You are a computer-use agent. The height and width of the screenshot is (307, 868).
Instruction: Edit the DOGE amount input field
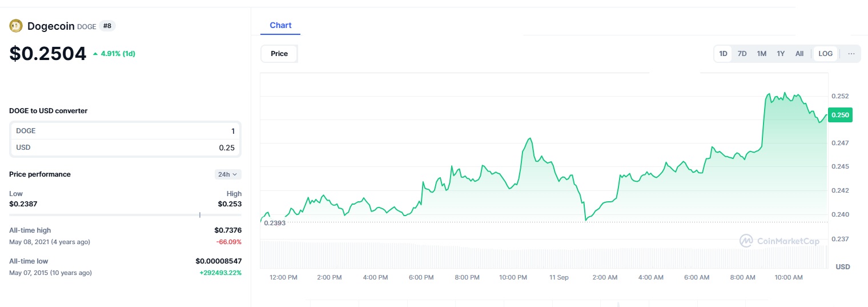[x=126, y=131]
